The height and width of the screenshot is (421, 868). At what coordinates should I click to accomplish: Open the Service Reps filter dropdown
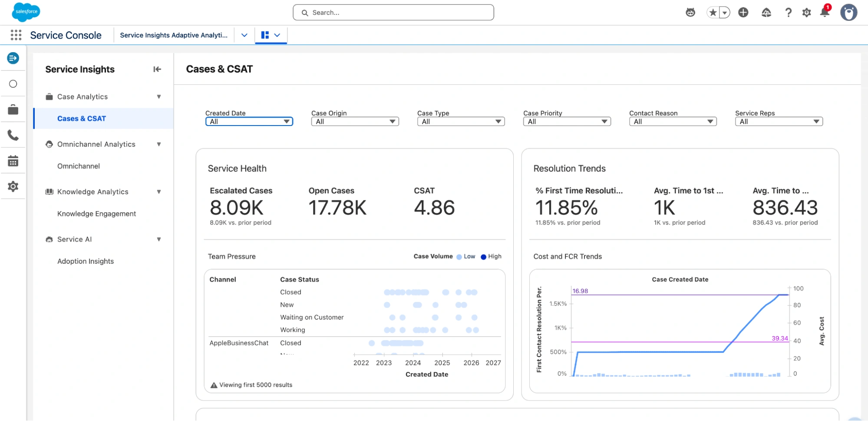coord(779,122)
